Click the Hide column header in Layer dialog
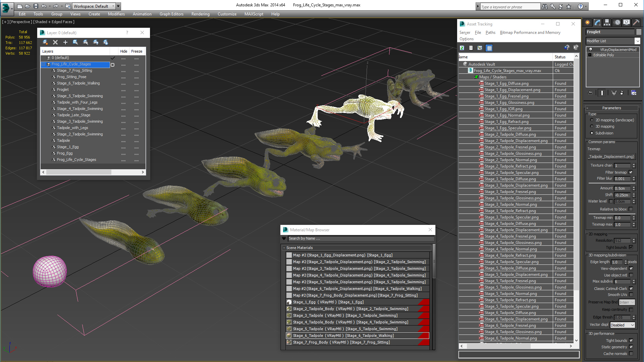Viewport: 644px width, 362px height. [123, 51]
